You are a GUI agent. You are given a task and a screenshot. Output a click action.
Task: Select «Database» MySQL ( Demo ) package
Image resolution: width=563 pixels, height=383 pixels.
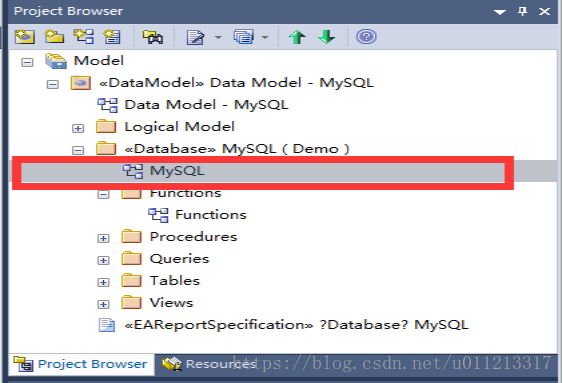(237, 149)
